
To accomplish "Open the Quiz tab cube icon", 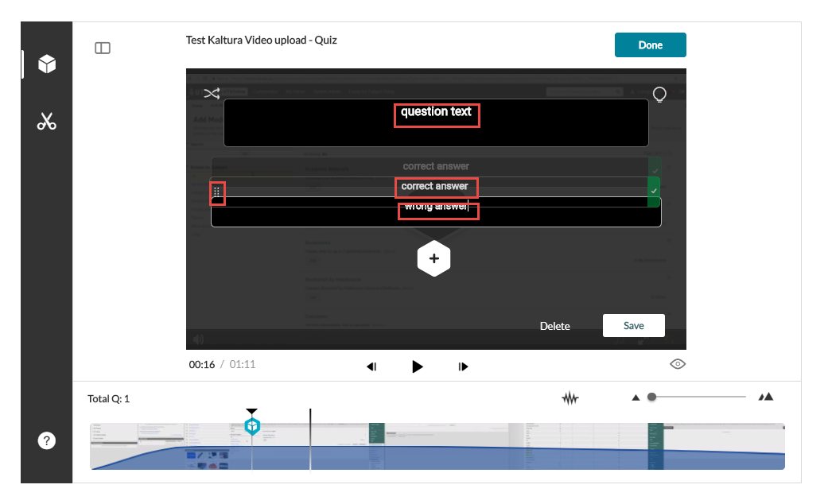I will [x=47, y=64].
